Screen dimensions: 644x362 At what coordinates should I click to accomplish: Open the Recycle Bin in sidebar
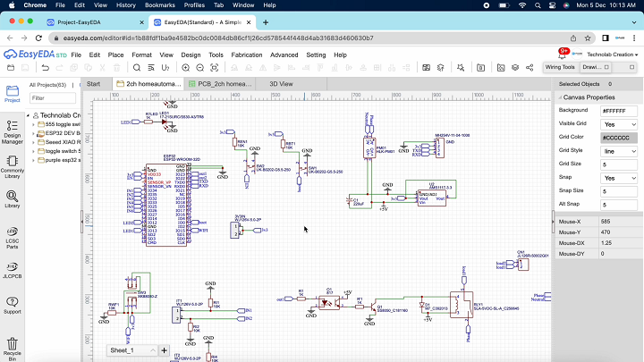coord(13,349)
